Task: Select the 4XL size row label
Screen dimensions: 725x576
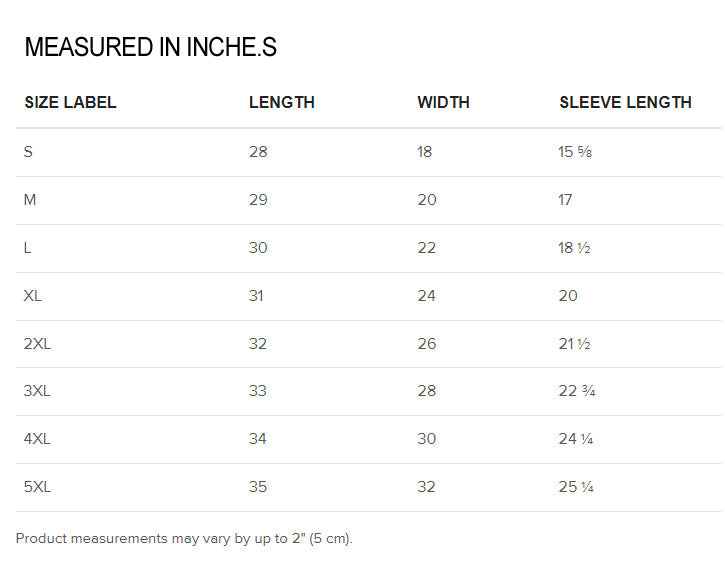Action: click(x=37, y=439)
